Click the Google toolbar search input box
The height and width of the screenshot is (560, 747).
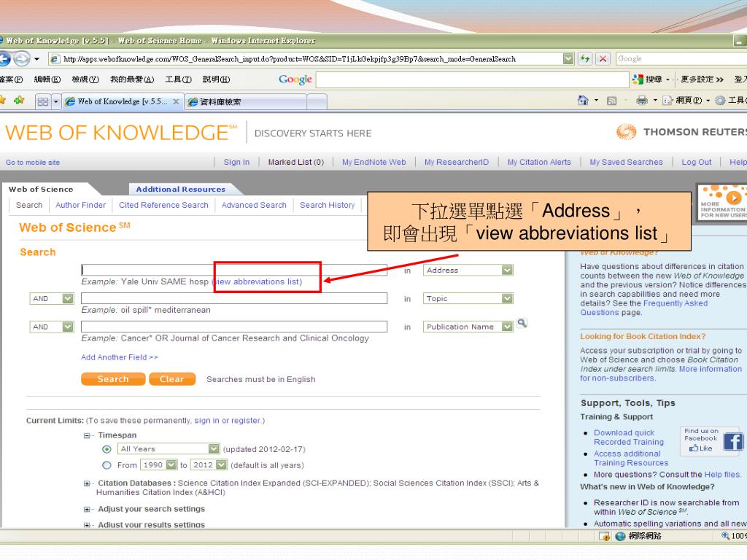pos(472,79)
